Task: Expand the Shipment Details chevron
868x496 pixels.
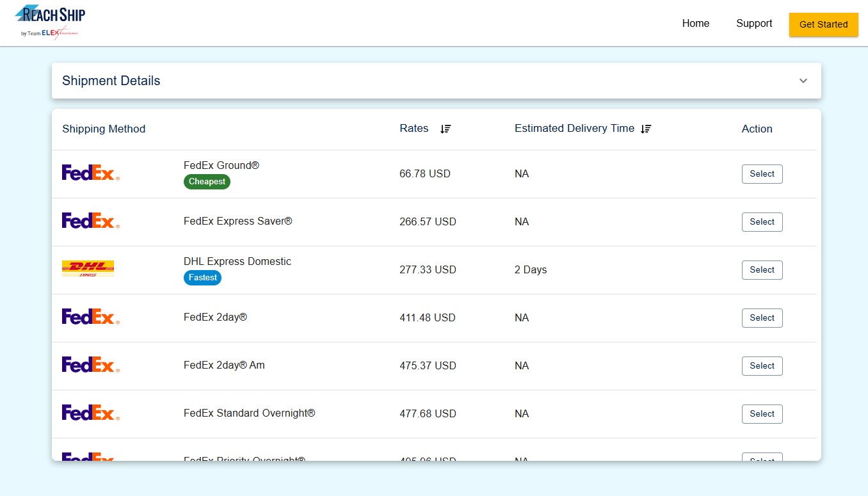Action: pos(803,81)
